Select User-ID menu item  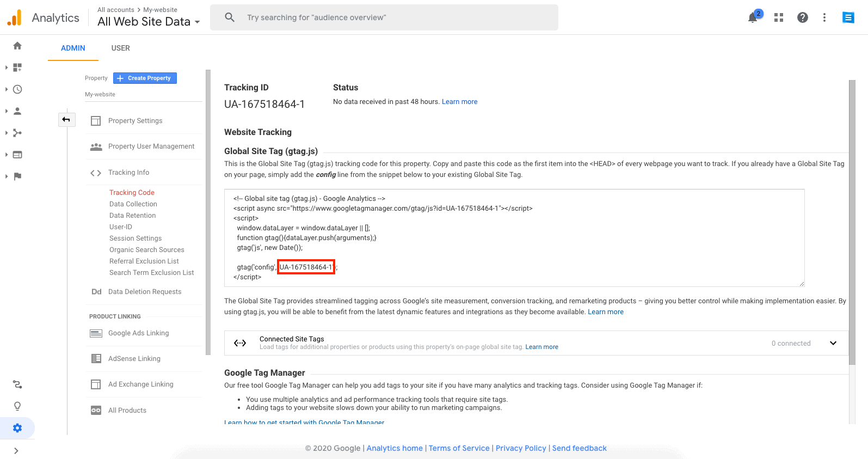pyautogui.click(x=121, y=227)
